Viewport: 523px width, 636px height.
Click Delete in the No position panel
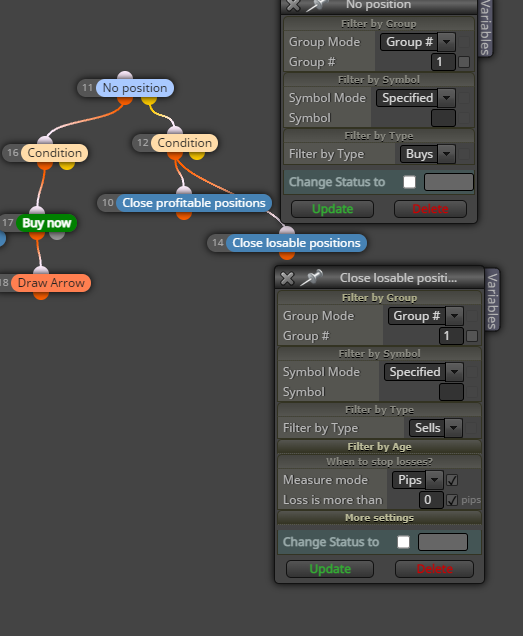coord(430,209)
